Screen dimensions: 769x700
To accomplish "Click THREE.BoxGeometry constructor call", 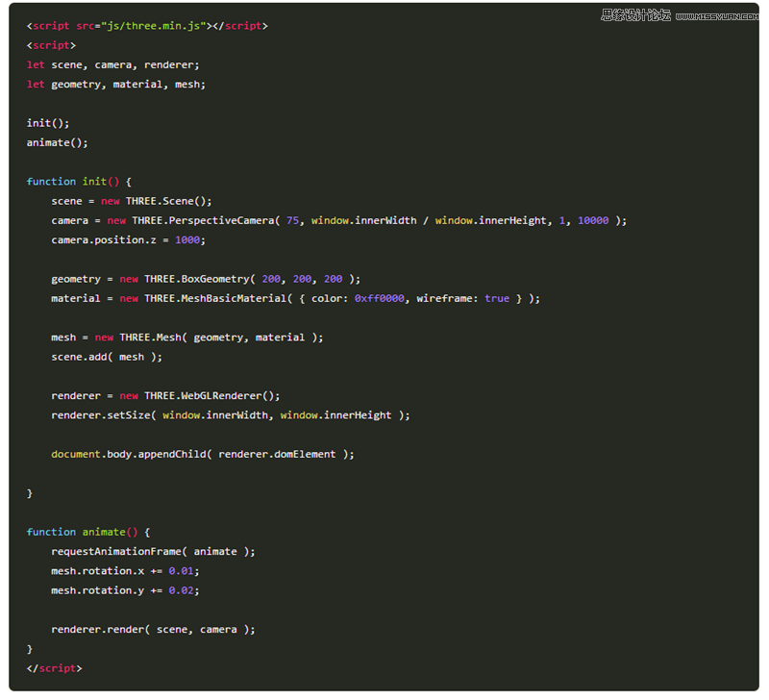I will pos(195,279).
